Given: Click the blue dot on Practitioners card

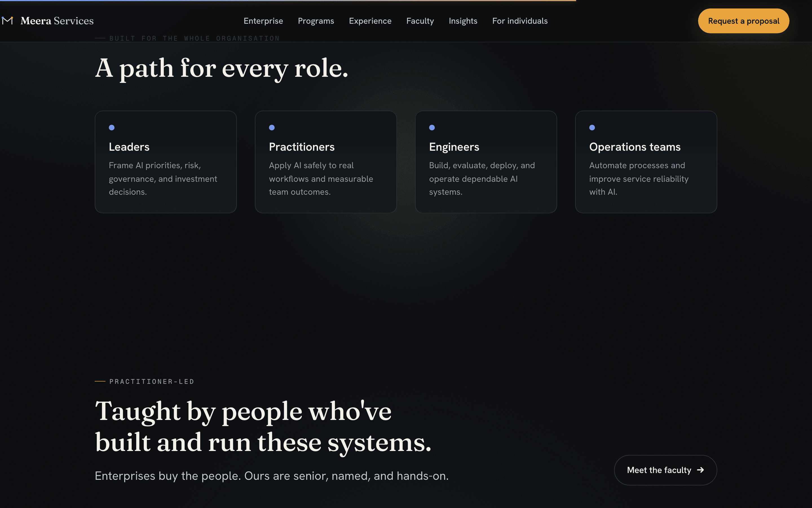Looking at the screenshot, I should point(272,127).
